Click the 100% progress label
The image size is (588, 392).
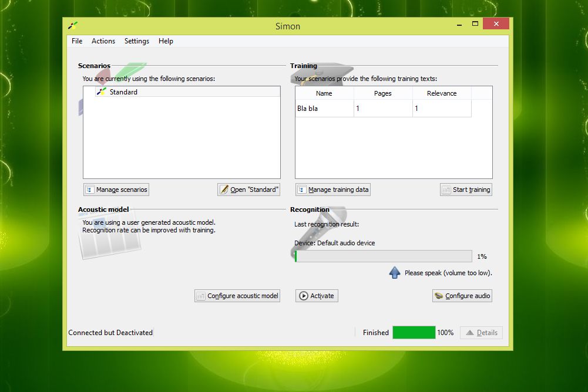pyautogui.click(x=445, y=332)
